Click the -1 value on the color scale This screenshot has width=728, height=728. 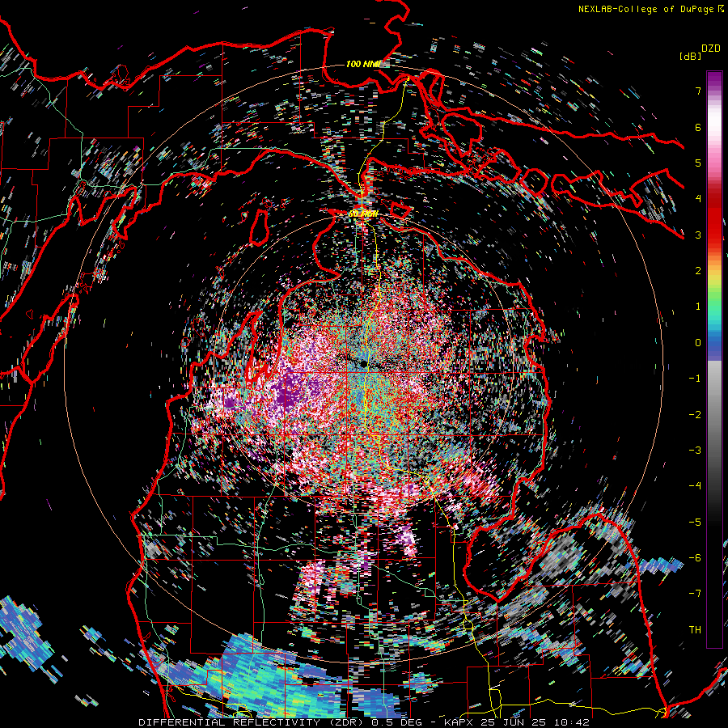[695, 379]
